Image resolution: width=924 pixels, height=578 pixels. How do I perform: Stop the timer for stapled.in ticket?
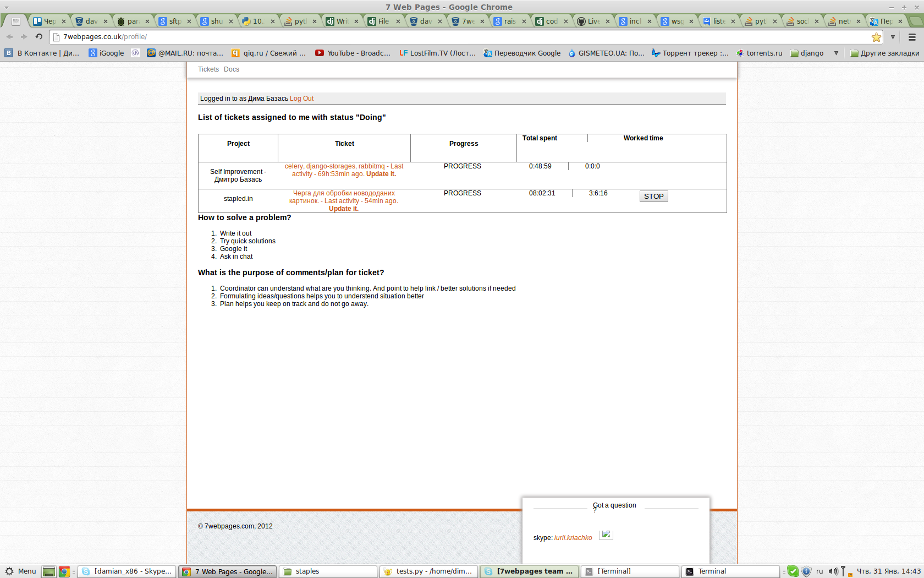click(x=653, y=197)
